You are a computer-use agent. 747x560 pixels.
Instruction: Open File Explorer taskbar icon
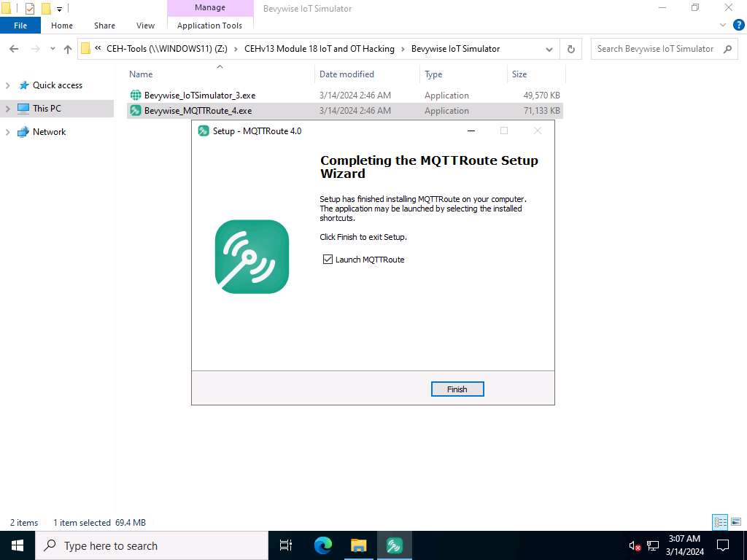click(359, 545)
